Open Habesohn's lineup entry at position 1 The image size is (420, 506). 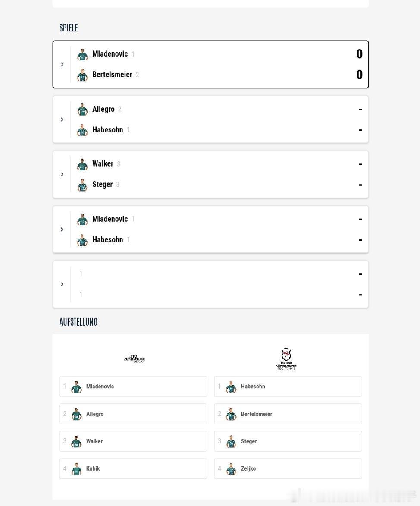[288, 386]
